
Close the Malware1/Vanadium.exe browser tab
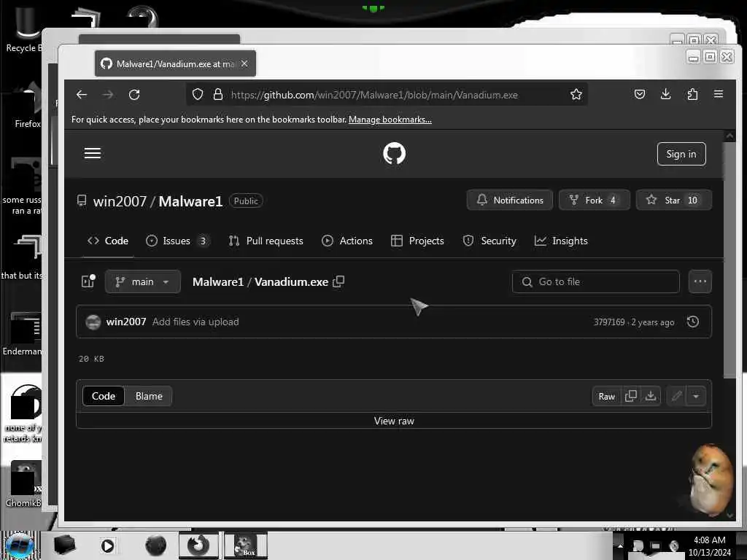(244, 63)
